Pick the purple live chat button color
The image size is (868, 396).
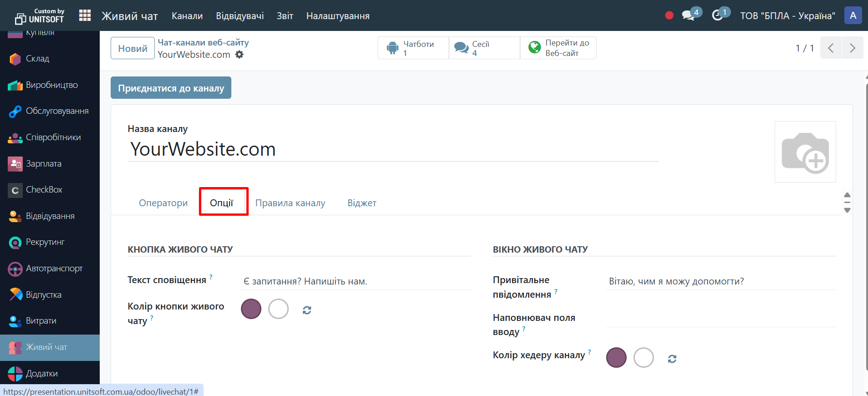251,309
